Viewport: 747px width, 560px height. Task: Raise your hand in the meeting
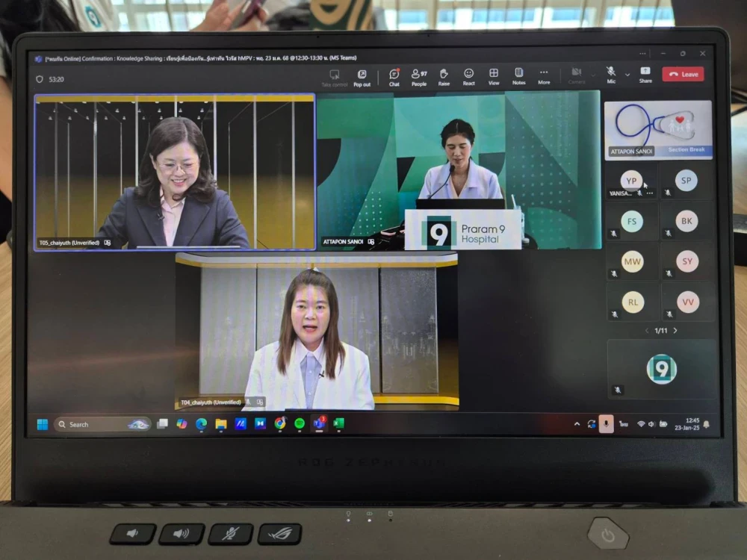click(x=444, y=75)
